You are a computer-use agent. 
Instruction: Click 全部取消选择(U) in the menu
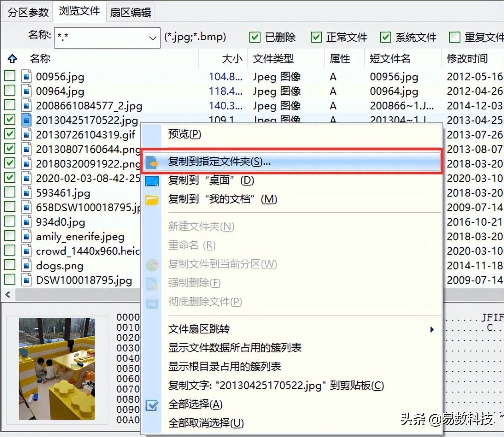tap(206, 423)
